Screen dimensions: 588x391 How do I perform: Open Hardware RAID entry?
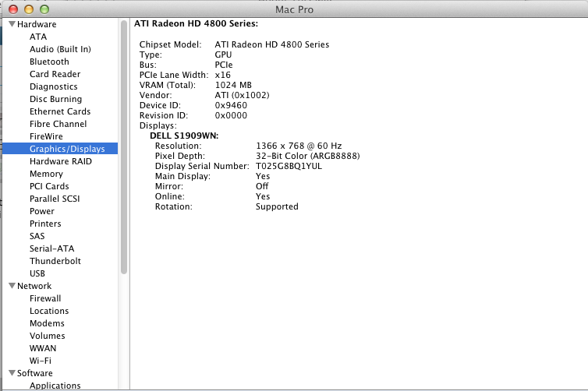pos(61,161)
